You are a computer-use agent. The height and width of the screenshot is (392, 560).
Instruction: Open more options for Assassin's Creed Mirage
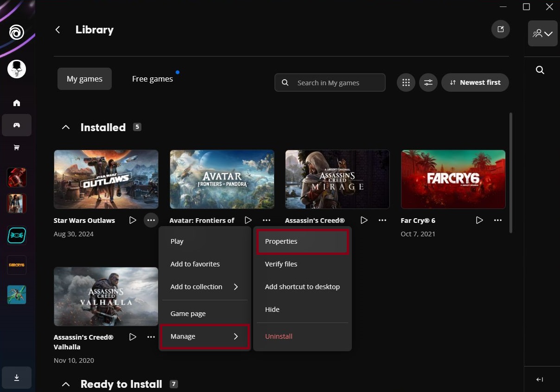point(382,220)
